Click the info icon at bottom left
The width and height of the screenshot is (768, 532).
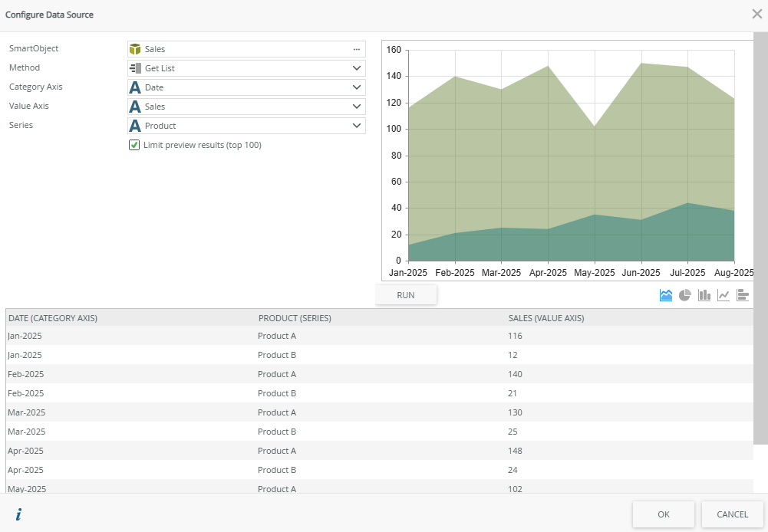pyautogui.click(x=18, y=514)
